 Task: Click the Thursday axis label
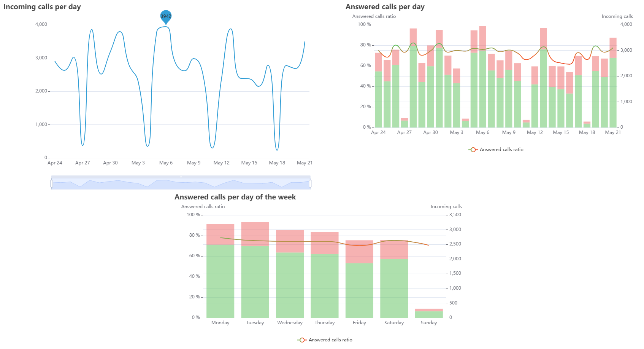click(x=325, y=323)
